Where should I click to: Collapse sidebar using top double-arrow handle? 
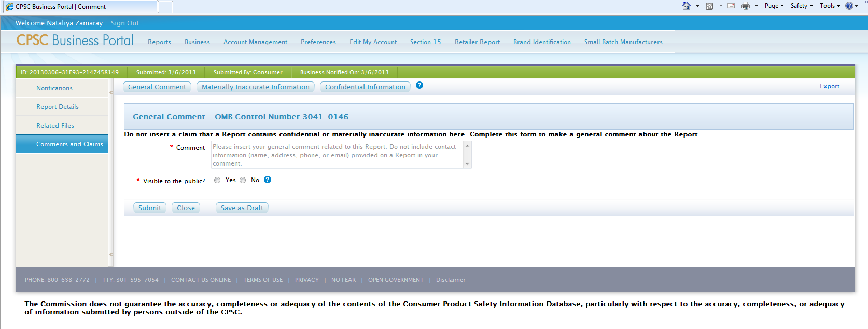tap(110, 92)
